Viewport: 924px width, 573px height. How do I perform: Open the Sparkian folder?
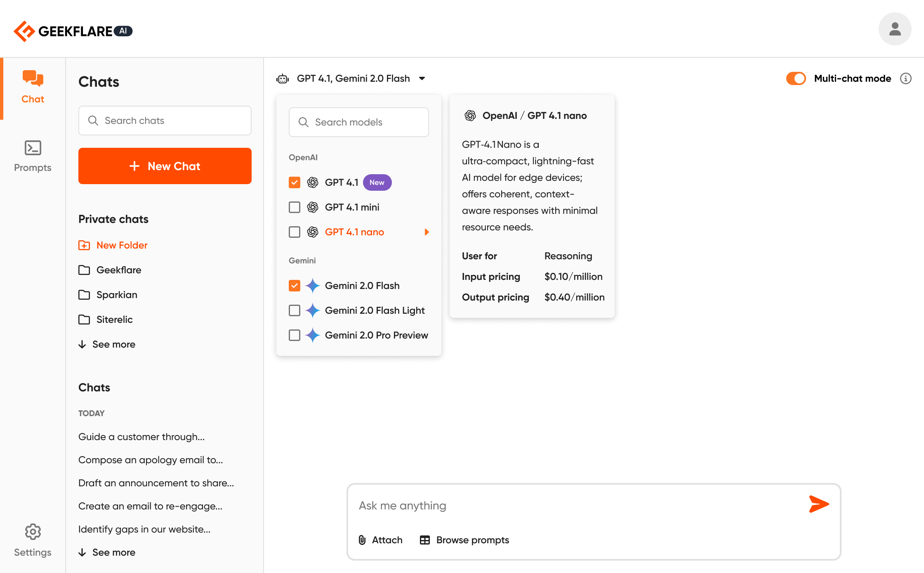[x=117, y=294]
